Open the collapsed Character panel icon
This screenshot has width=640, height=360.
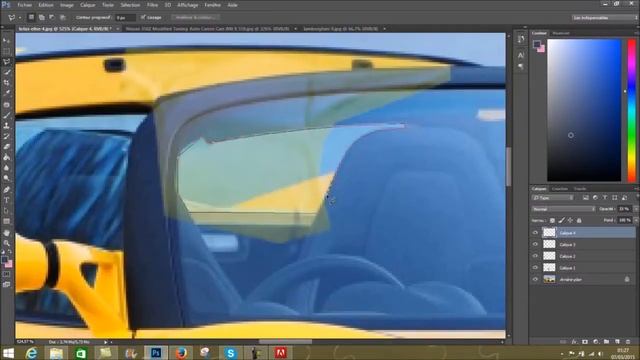pos(521,55)
